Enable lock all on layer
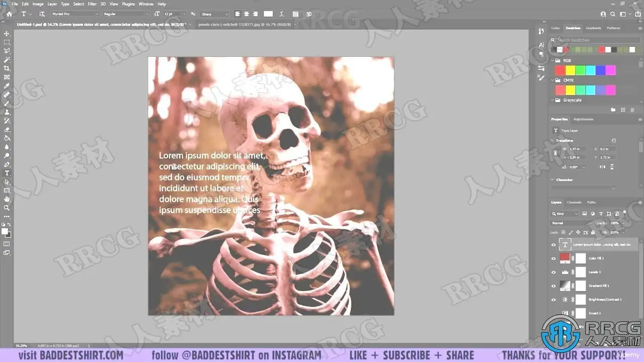This screenshot has width=644, height=362. (593, 232)
